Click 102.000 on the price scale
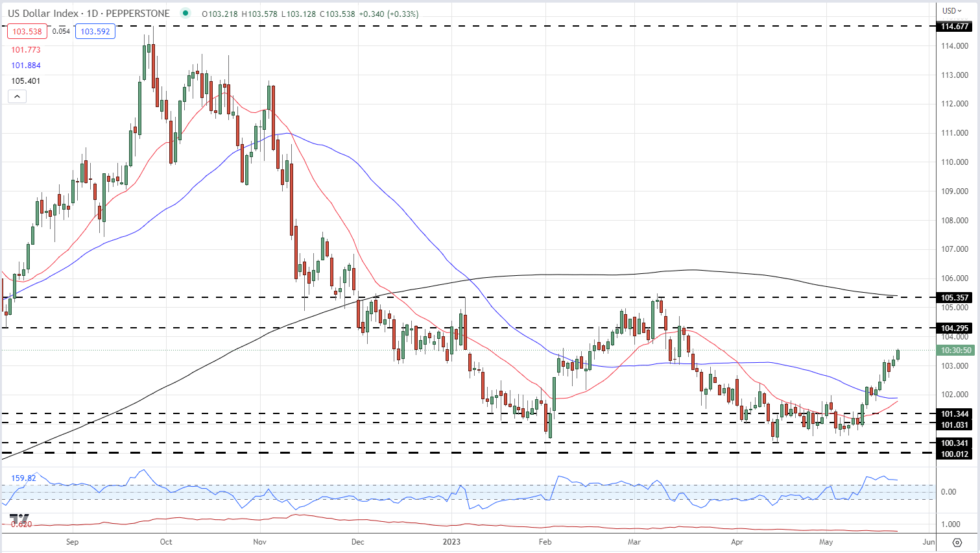This screenshot has height=553, width=980. [x=955, y=395]
